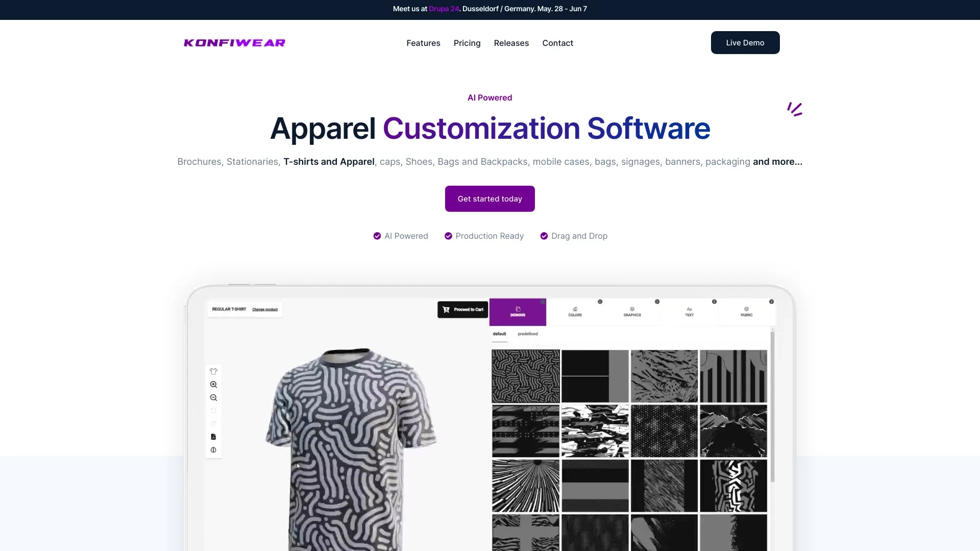This screenshot has height=551, width=980.
Task: Select the first black maze design swatch
Action: pos(526,375)
